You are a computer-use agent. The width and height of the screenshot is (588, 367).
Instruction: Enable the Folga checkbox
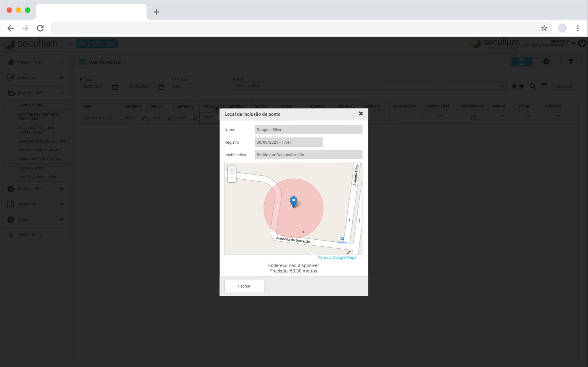coord(529,118)
